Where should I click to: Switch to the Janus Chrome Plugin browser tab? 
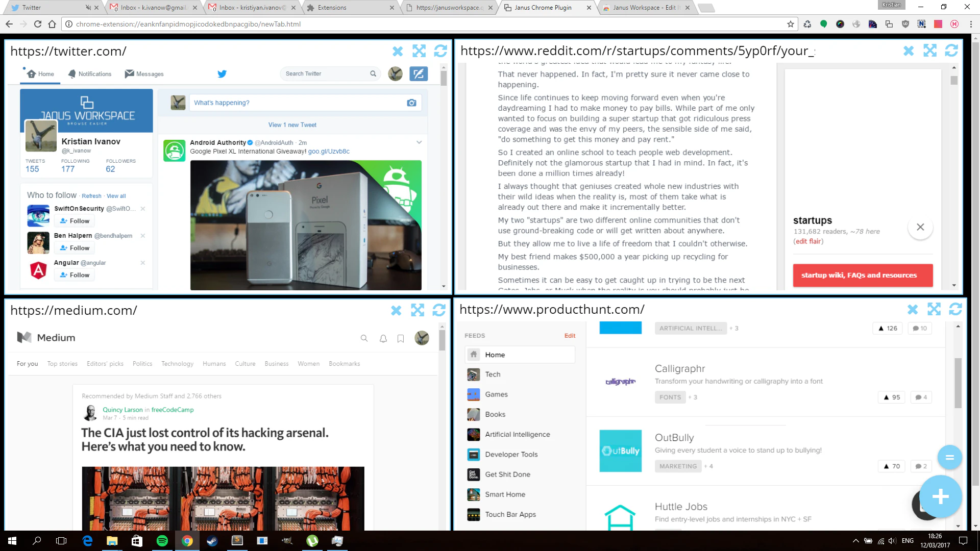click(x=544, y=8)
